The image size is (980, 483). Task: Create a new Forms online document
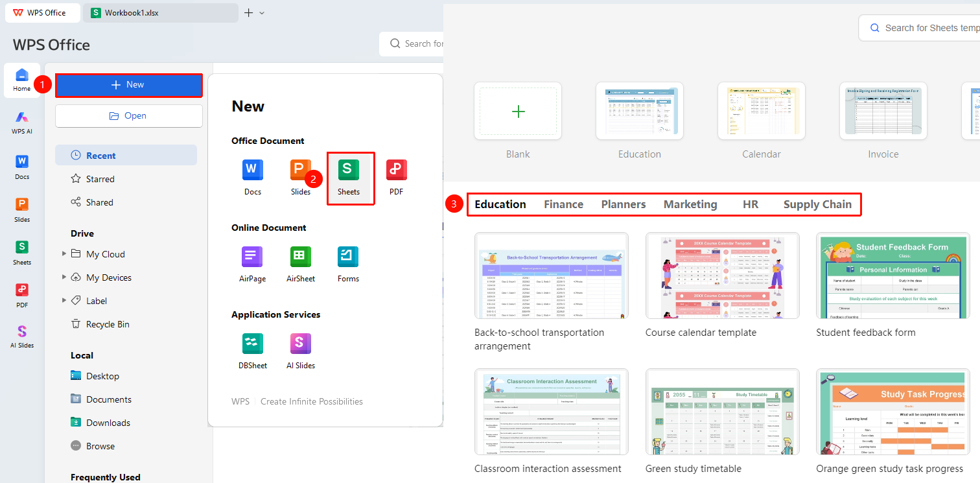tap(349, 264)
